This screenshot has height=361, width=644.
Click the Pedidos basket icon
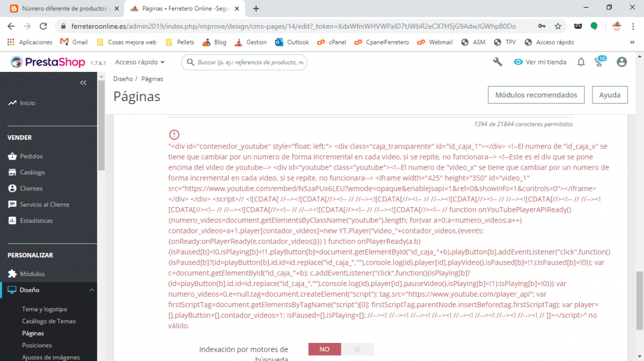pos(12,156)
